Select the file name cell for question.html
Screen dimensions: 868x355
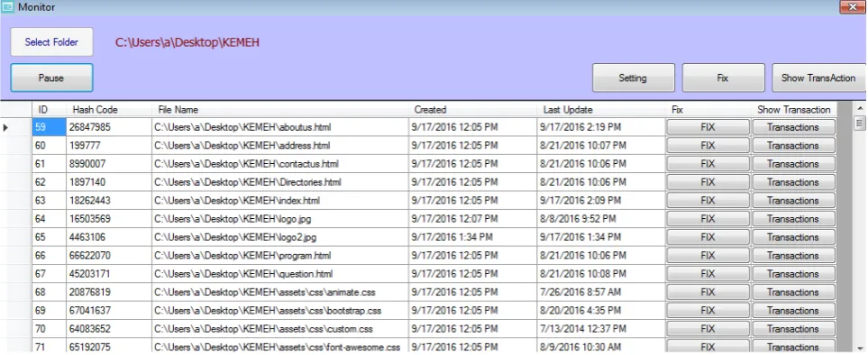click(280, 274)
